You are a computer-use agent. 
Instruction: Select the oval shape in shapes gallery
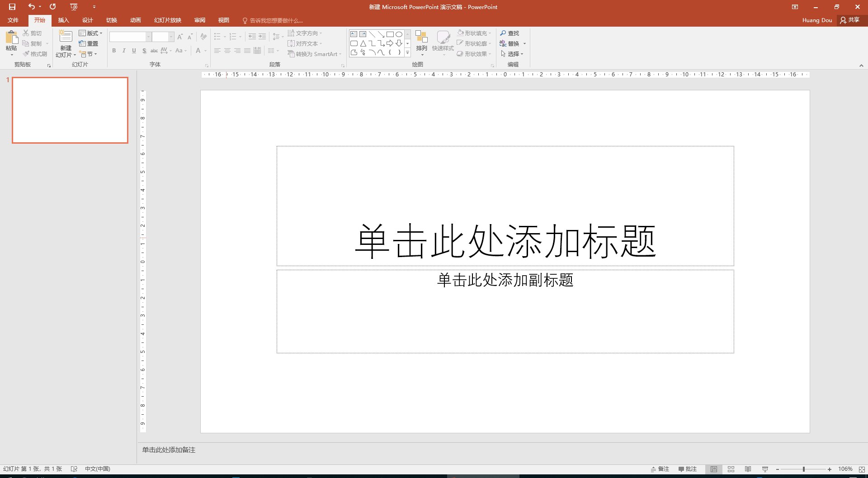pyautogui.click(x=399, y=34)
